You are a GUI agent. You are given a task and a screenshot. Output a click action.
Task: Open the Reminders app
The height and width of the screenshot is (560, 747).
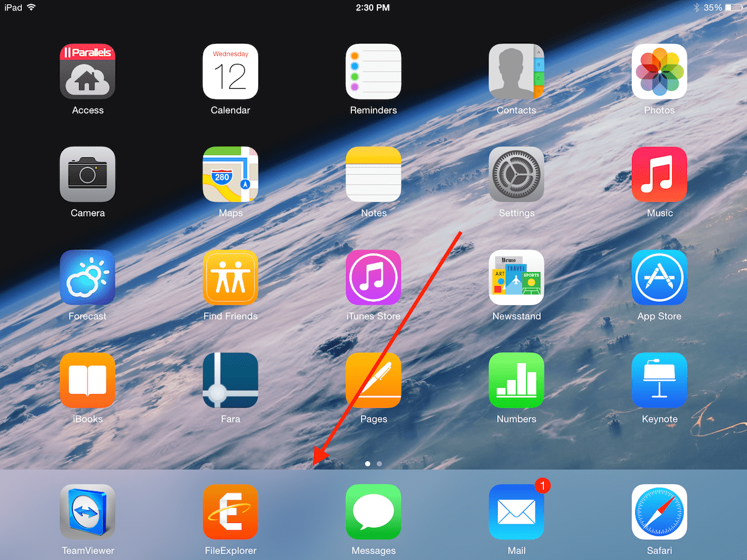(373, 71)
